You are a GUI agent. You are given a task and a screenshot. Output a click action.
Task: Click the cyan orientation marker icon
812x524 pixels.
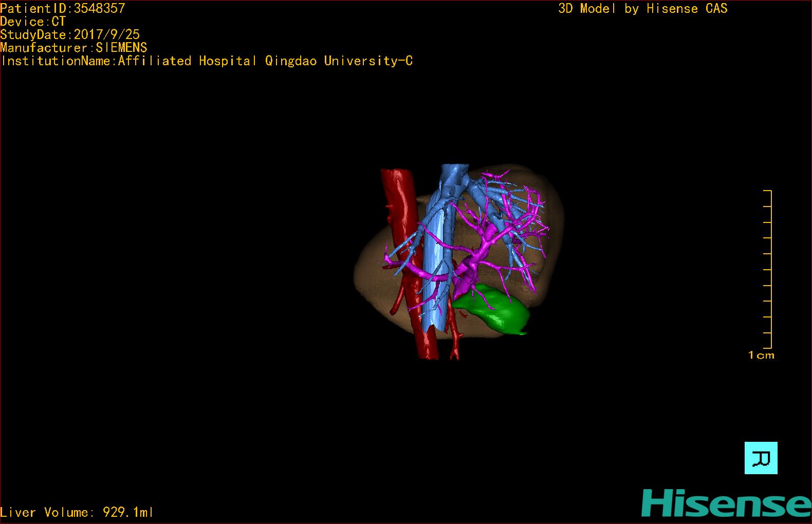tap(761, 458)
